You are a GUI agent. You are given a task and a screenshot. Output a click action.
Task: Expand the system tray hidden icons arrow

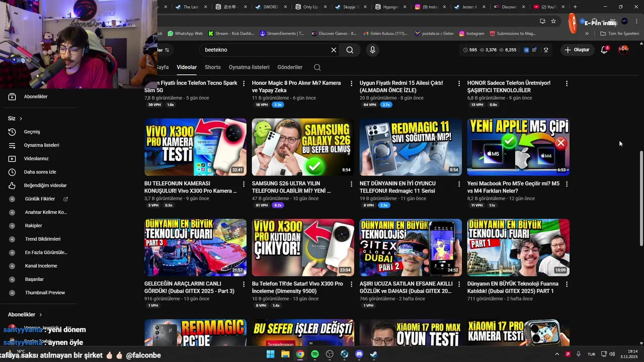point(557,354)
